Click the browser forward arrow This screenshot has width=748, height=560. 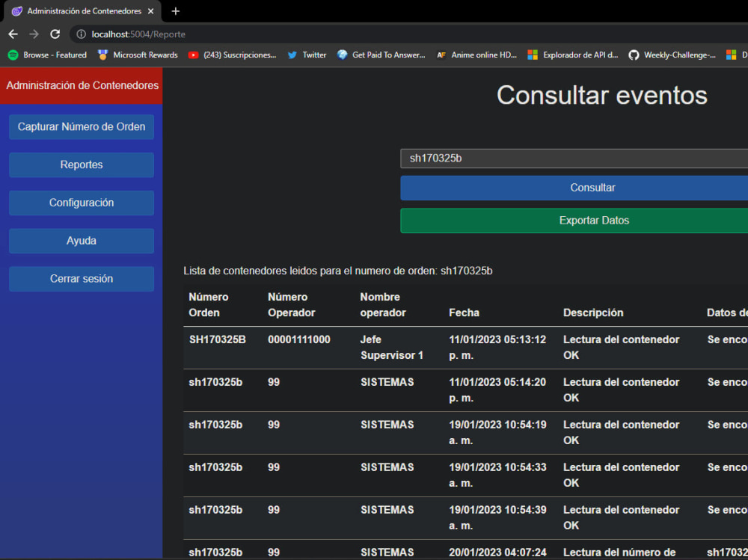coord(34,34)
